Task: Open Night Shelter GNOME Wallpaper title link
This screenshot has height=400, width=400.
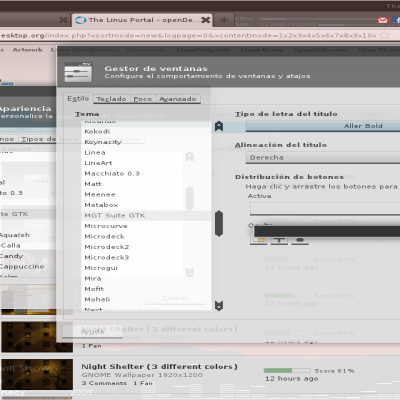Action: click(x=159, y=367)
